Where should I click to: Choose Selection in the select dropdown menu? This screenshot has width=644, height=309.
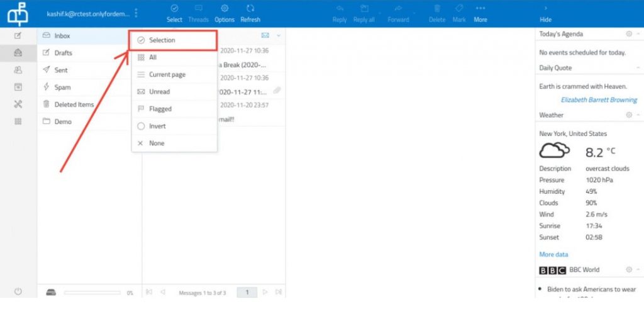(x=162, y=40)
